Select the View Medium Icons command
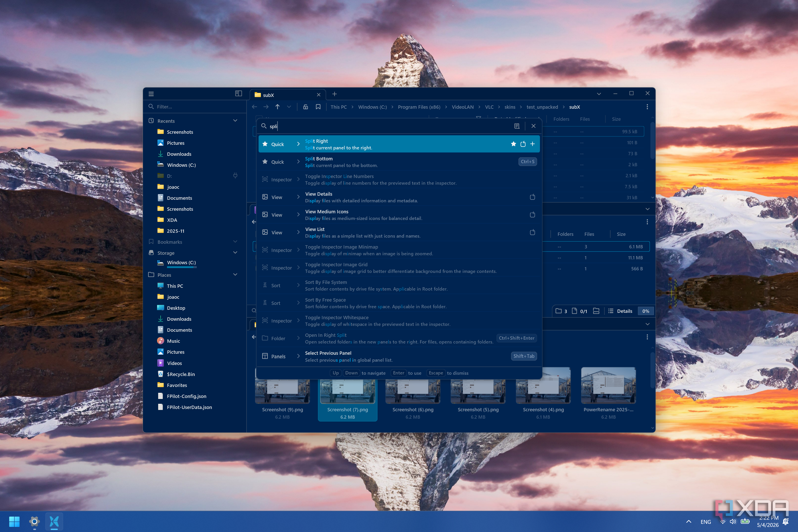Screen dimensions: 798x532 (x=399, y=215)
